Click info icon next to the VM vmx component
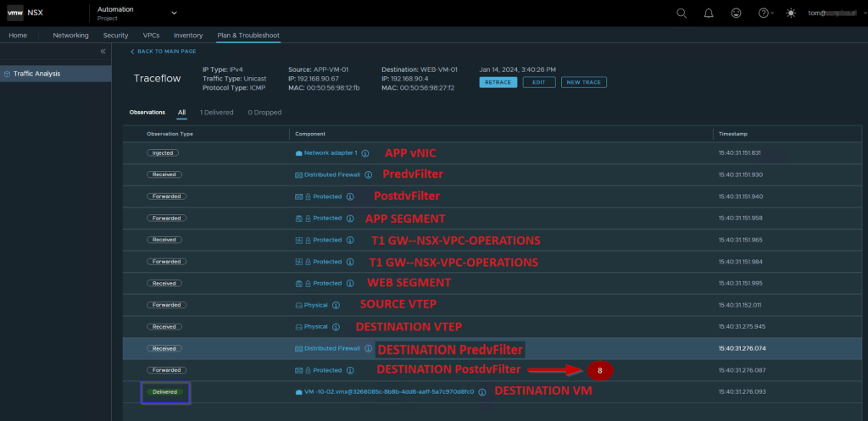Image resolution: width=868 pixels, height=421 pixels. click(481, 392)
